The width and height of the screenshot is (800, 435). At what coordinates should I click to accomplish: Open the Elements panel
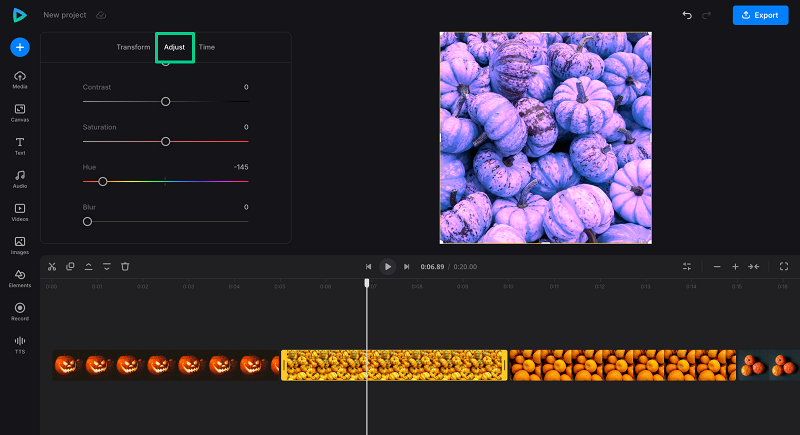tap(20, 276)
